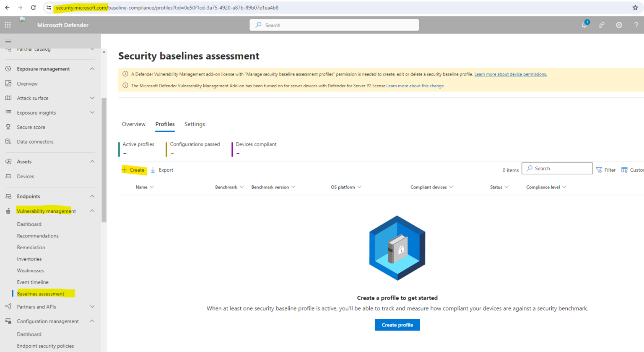Screen dimensions: 644x352
Task: Click inside the profiles Search box
Action: click(x=557, y=168)
